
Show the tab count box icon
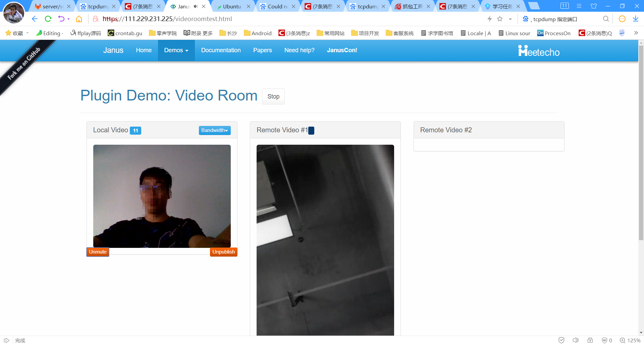click(565, 6)
